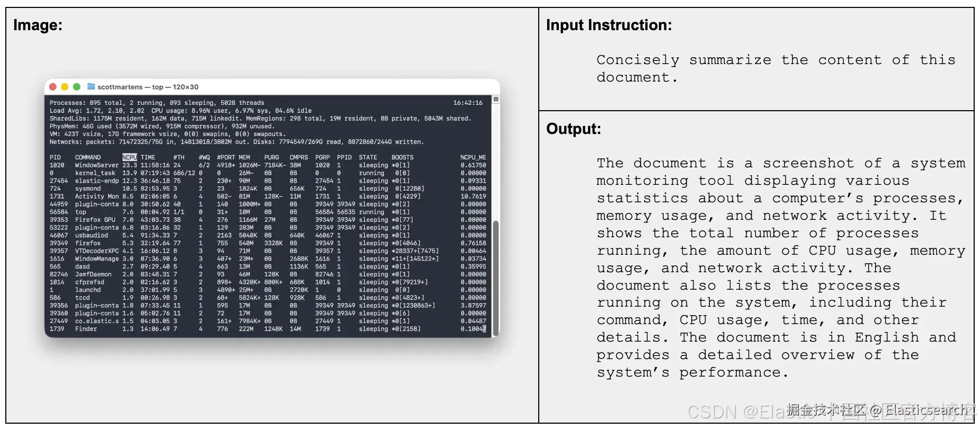Select the WindowManage process row
980x429 pixels.
click(268, 259)
